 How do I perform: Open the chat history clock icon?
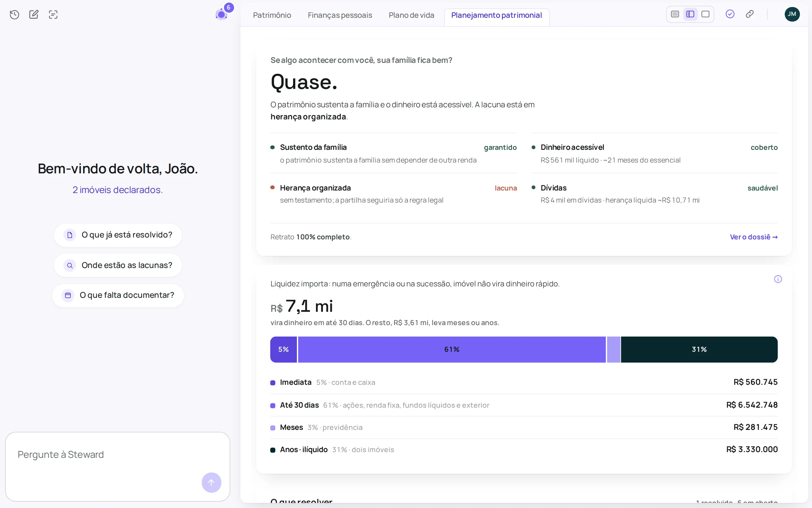point(14,15)
